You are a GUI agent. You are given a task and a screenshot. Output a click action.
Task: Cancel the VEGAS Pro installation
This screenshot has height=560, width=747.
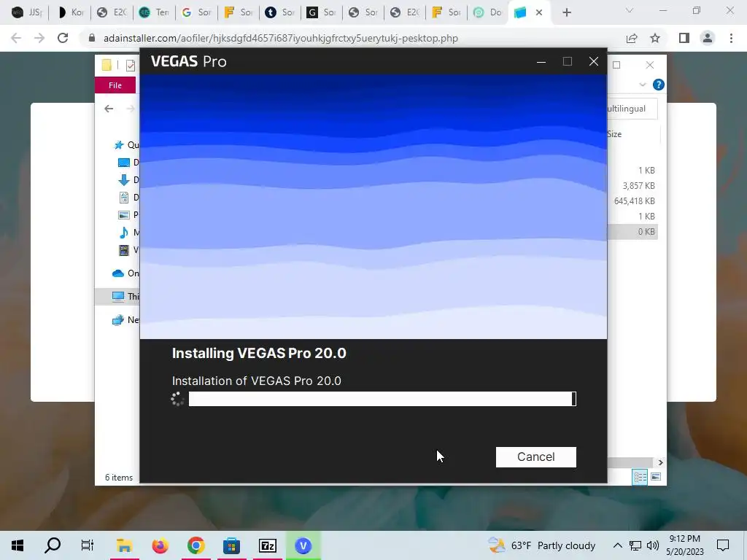pos(535,456)
